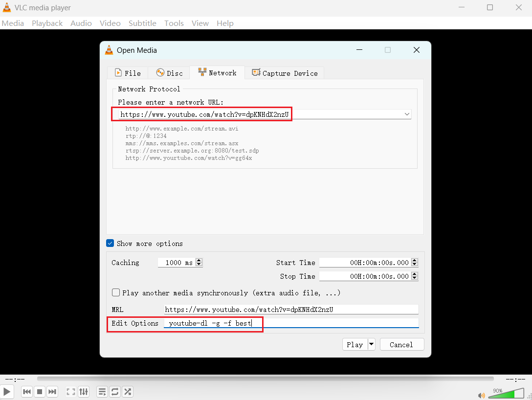Decrease Start Time with down arrow
The width and height of the screenshot is (532, 400).
pos(415,264)
